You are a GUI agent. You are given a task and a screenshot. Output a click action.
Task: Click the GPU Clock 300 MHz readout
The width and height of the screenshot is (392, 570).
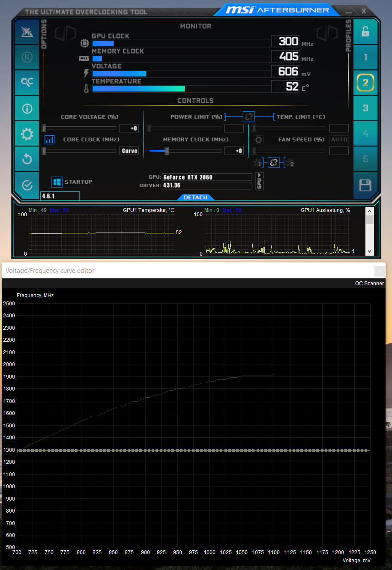(285, 41)
